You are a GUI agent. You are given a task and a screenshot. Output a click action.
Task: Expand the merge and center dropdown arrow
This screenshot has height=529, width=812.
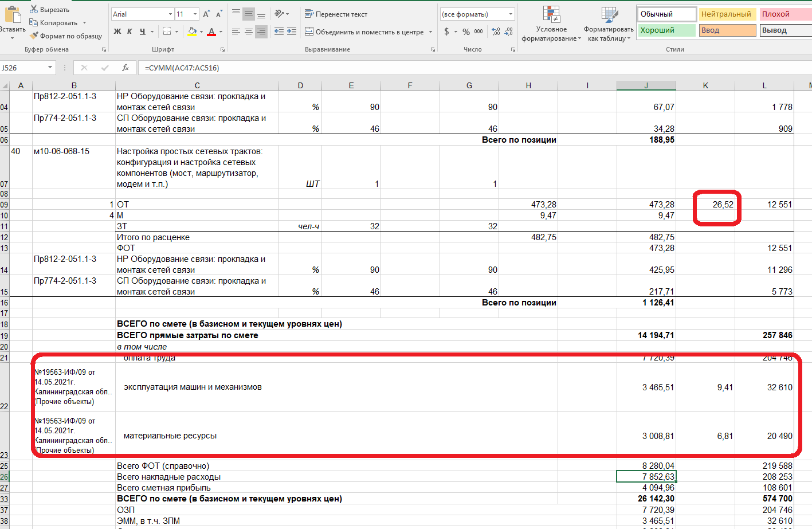431,32
